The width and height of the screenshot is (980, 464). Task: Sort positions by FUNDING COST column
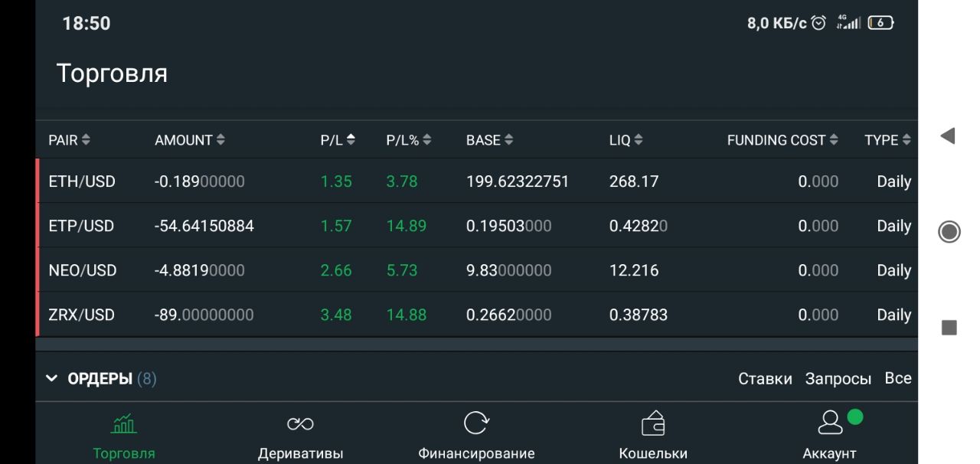[782, 140]
